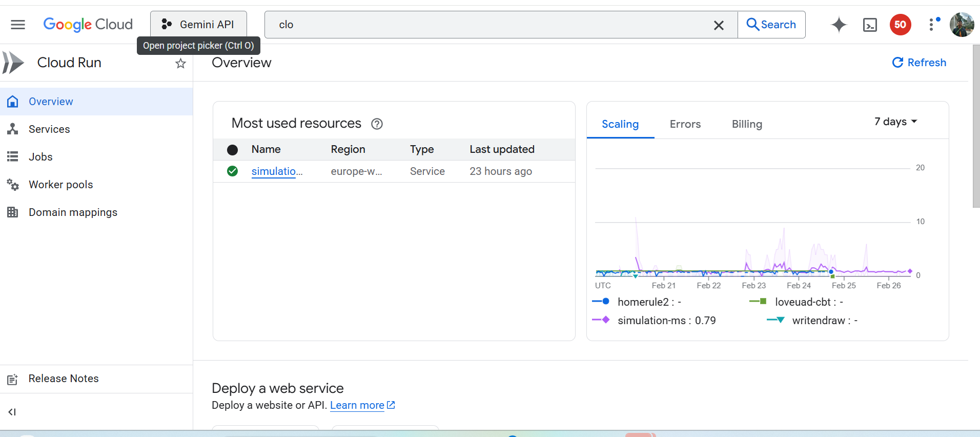Switch to the Scaling tab
Image resolution: width=980 pixels, height=437 pixels.
(620, 124)
